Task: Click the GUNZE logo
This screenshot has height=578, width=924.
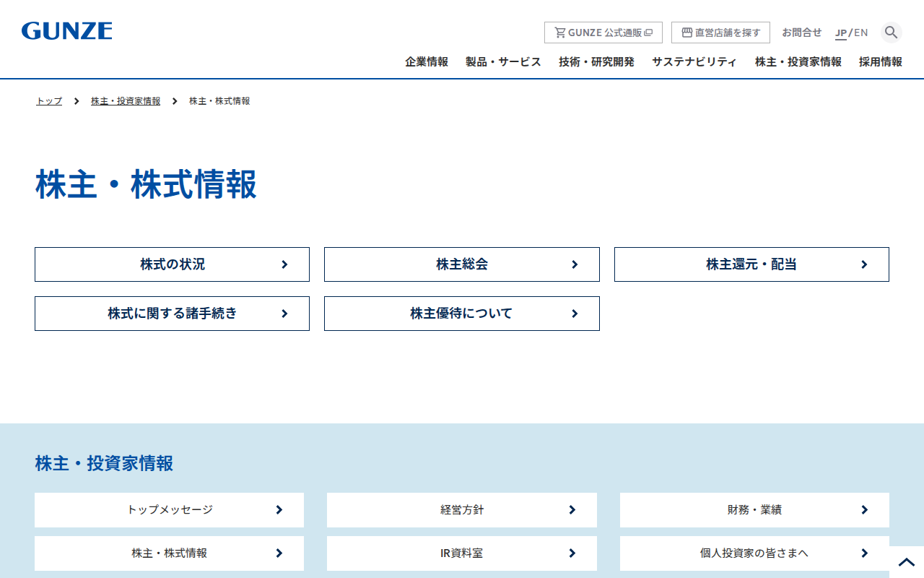Action: click(67, 31)
